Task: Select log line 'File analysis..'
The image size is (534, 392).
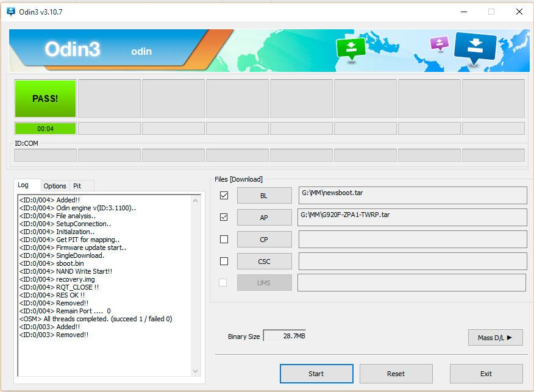Action: (57, 216)
